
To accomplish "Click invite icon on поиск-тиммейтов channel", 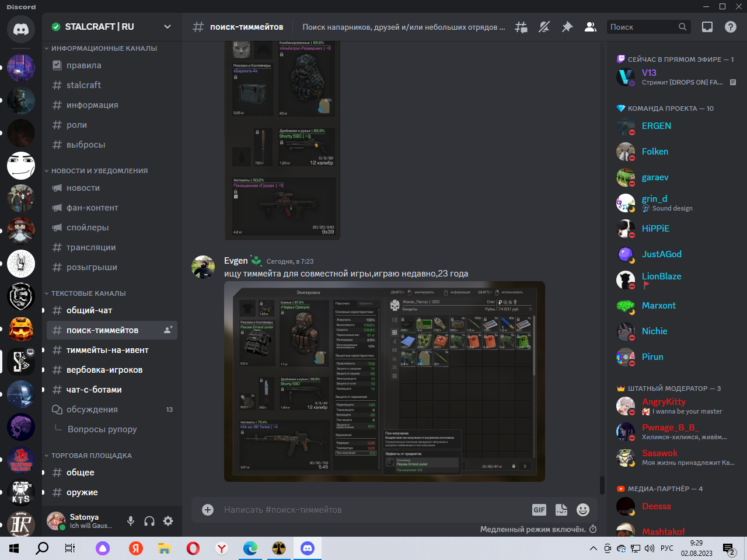I will coord(168,330).
